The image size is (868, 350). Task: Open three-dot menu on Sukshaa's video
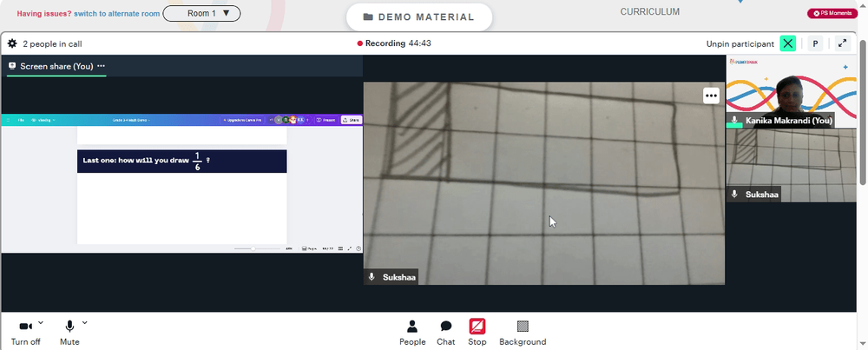click(x=712, y=96)
